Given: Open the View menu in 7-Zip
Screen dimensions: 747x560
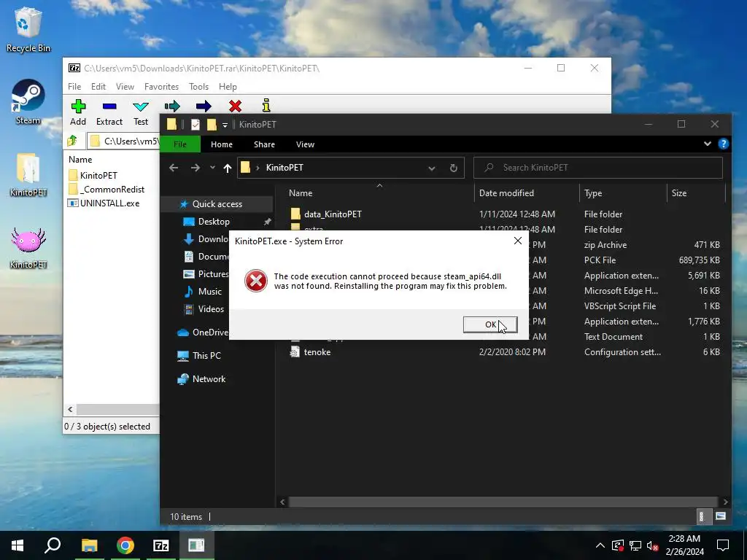Looking at the screenshot, I should [x=125, y=87].
